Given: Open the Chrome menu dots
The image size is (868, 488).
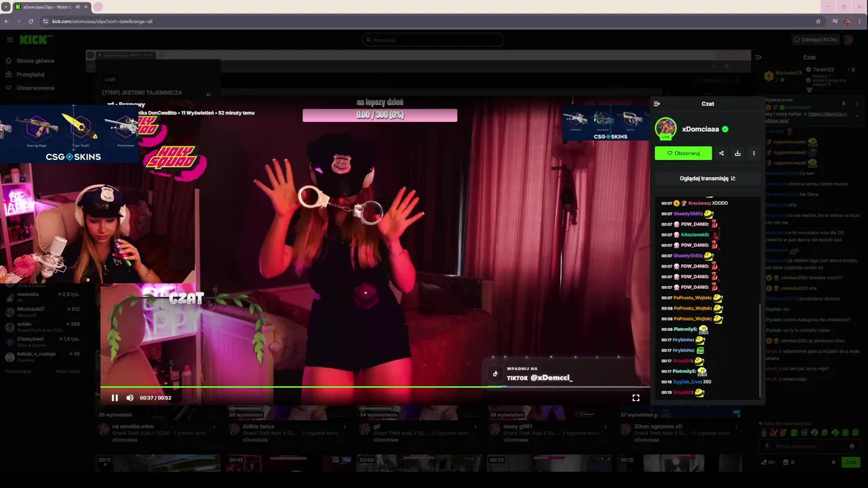Looking at the screenshot, I should coord(860,21).
